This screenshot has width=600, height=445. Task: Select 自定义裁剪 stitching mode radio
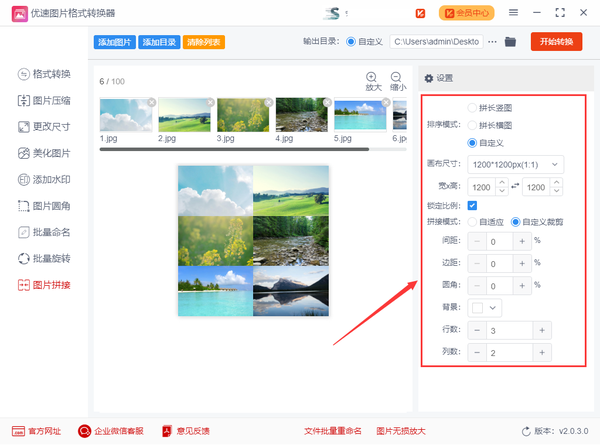click(515, 222)
